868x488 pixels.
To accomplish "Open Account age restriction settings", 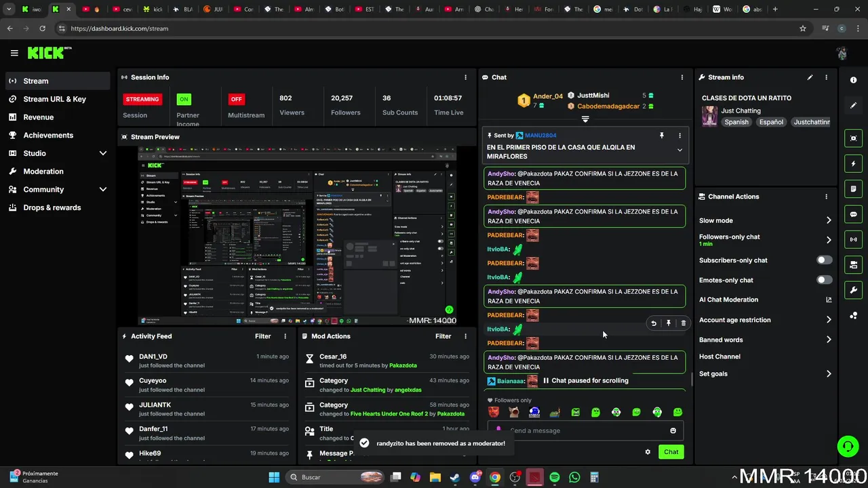I will [766, 320].
